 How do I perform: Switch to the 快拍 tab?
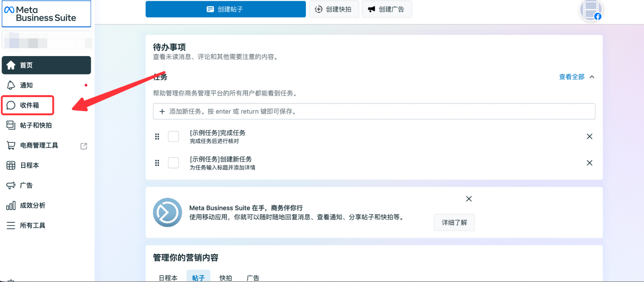tap(225, 278)
